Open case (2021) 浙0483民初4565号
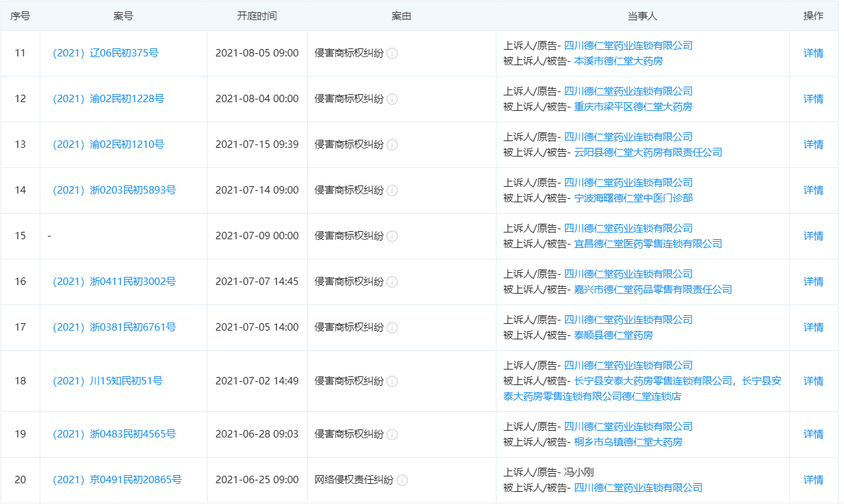Viewport: 844px width, 504px height. (114, 434)
